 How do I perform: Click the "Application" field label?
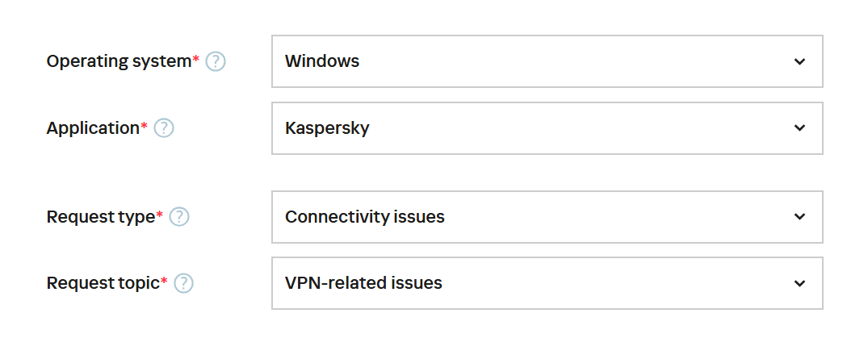[x=93, y=127]
